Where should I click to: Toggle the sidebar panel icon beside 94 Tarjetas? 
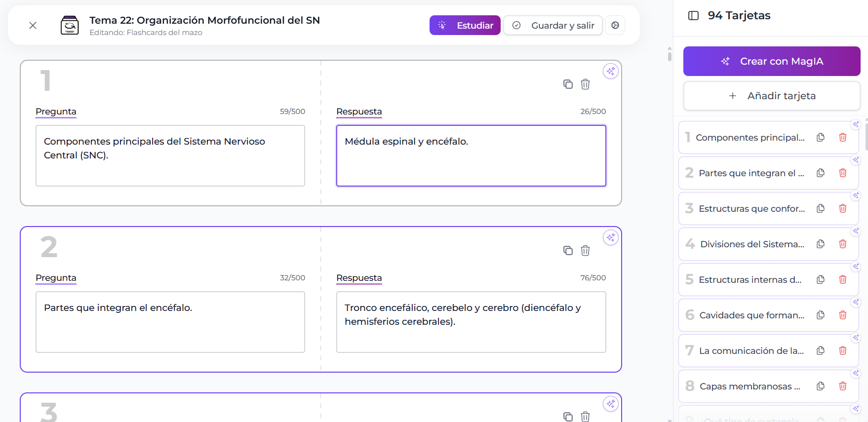pos(693,16)
